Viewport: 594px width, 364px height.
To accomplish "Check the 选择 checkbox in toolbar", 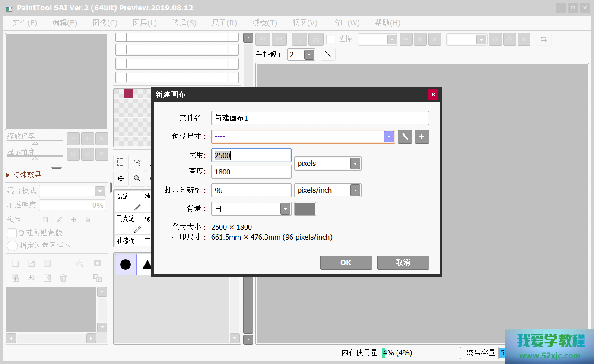I will click(331, 39).
